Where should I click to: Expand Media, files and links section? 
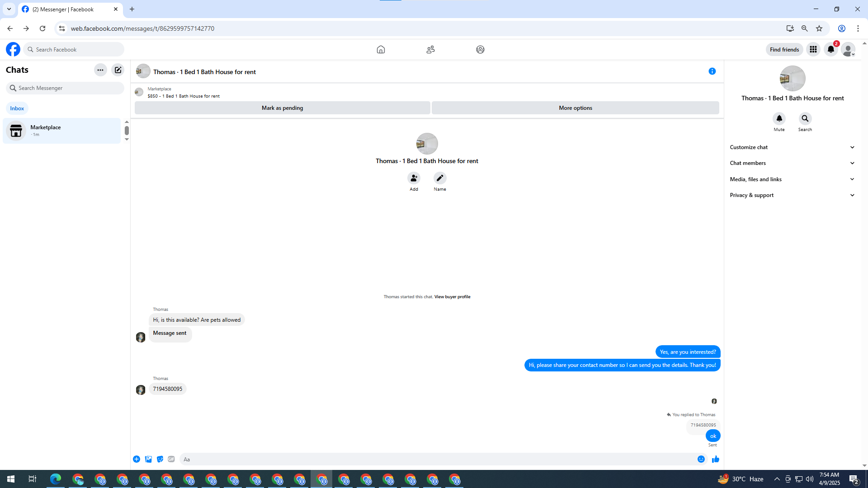793,179
